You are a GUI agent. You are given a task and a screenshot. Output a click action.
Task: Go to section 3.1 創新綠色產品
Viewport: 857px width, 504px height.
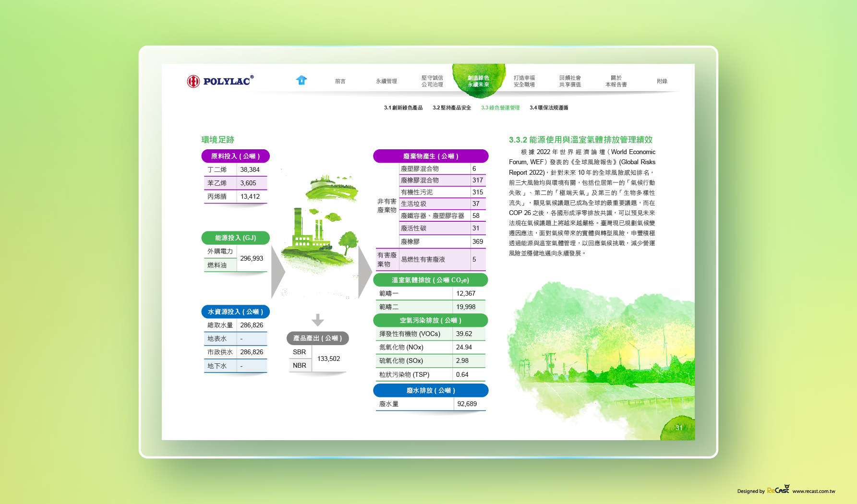(403, 108)
